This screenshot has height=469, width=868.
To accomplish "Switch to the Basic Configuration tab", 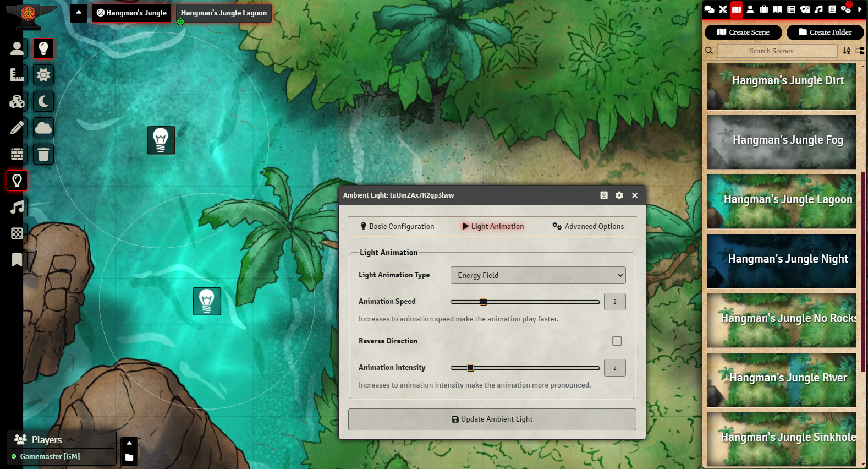I will 397,226.
